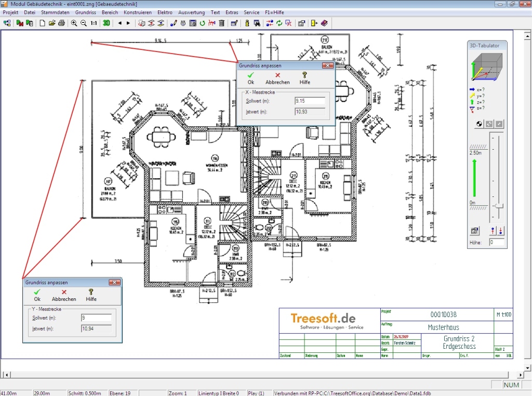The width and height of the screenshot is (532, 396).
Task: Switch to the green 3D view icon
Action: coord(106,23)
